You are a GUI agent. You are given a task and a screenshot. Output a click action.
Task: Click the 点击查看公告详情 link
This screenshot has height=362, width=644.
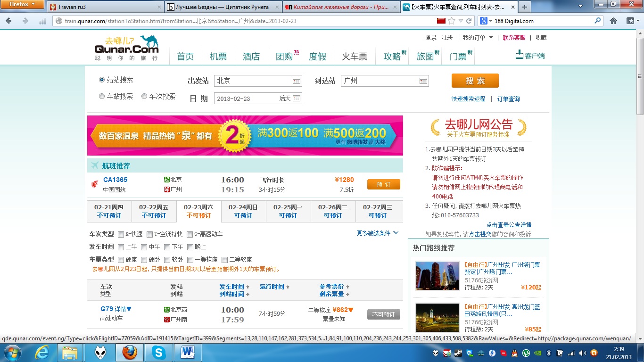click(509, 225)
